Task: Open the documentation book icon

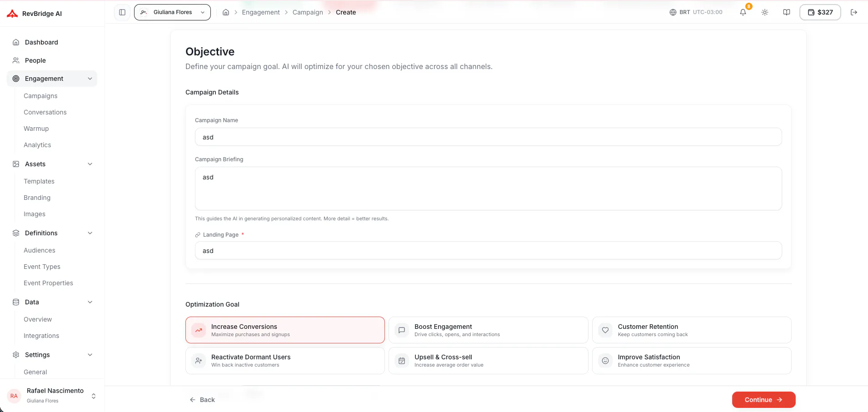Action: coord(787,12)
